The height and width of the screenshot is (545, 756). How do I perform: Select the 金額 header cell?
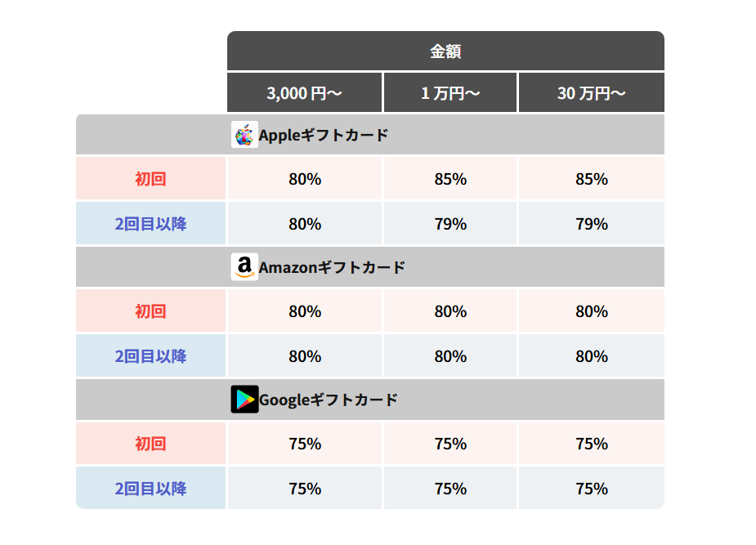tap(445, 51)
